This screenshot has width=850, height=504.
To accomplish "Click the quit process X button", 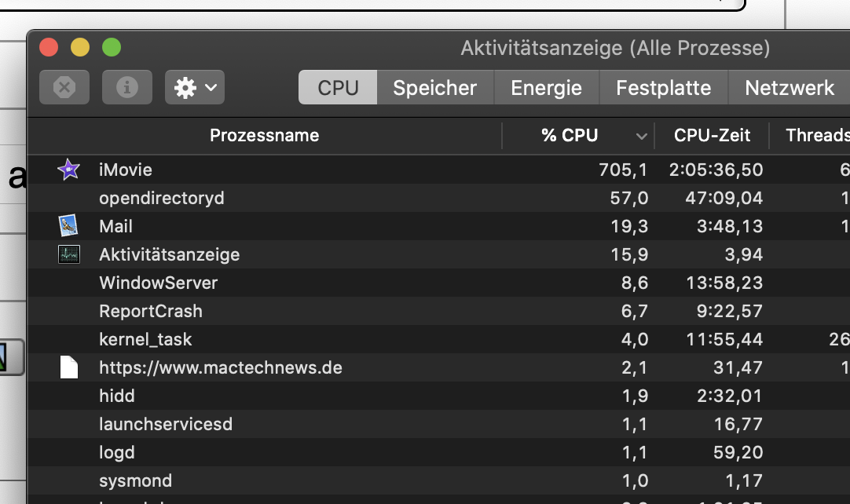I will pos(64,87).
